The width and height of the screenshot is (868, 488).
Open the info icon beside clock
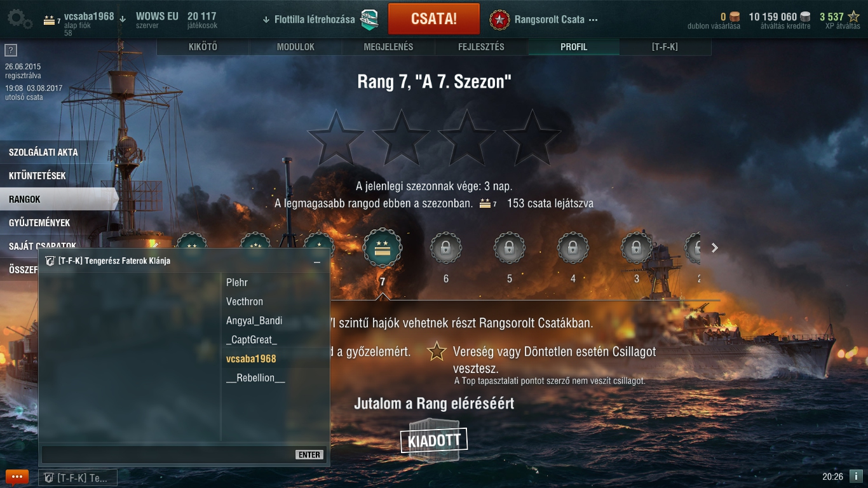coord(856,476)
